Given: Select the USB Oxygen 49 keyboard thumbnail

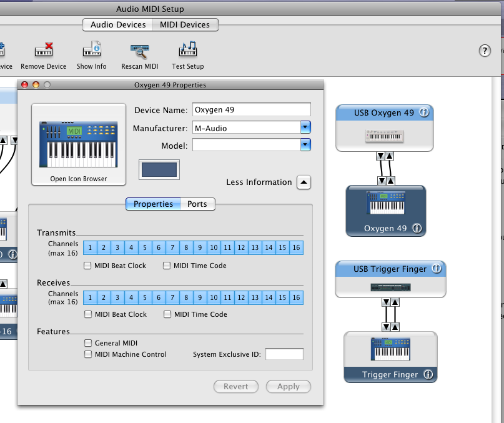Looking at the screenshot, I should point(385,136).
